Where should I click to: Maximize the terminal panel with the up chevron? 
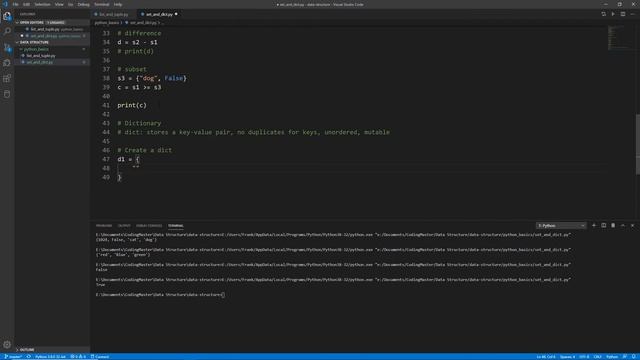coord(623,225)
